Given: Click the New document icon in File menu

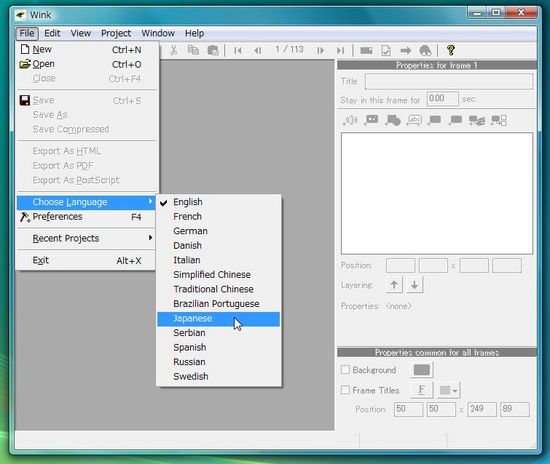Looking at the screenshot, I should click(x=25, y=49).
